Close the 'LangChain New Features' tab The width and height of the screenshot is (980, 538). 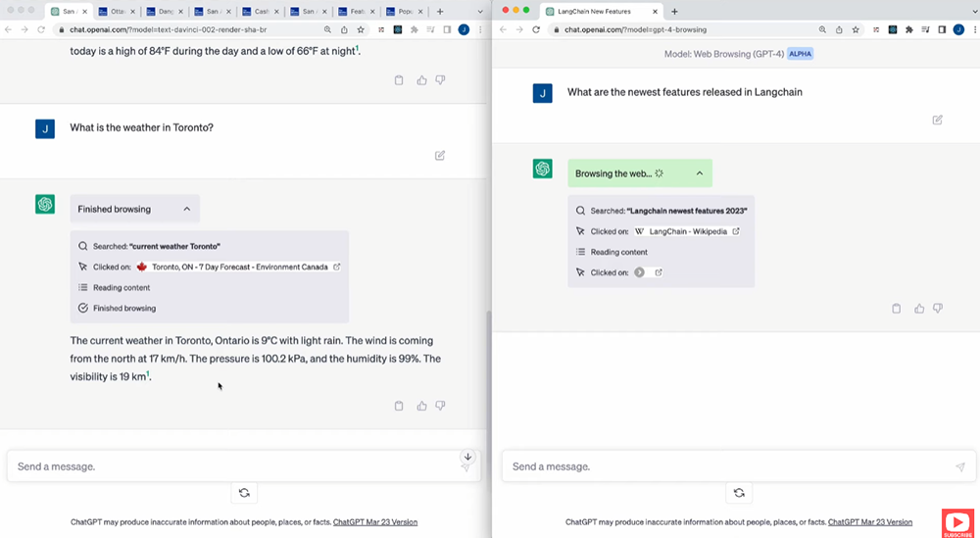point(655,11)
